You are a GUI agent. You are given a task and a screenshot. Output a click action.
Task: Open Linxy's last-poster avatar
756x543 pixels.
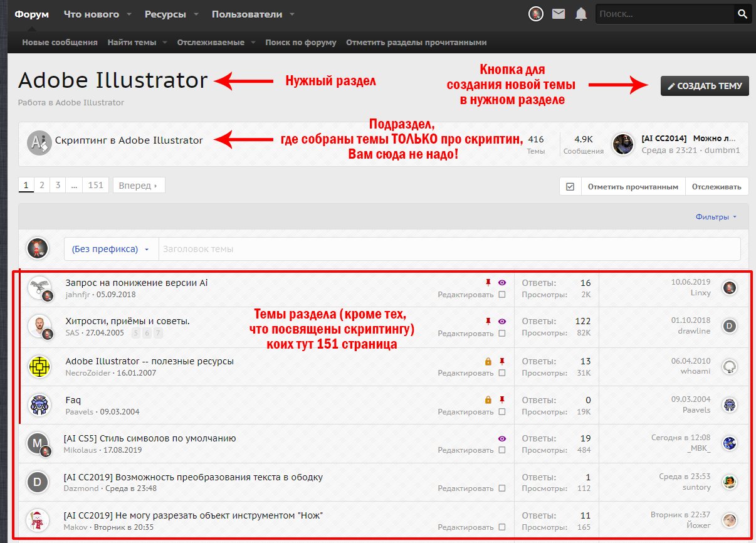[x=729, y=288]
